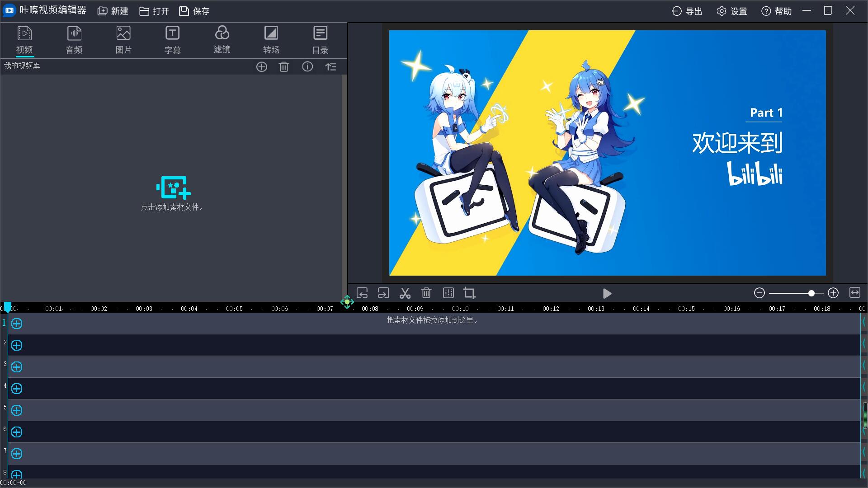This screenshot has width=868, height=488.
Task: Click the fit timeline width icon
Action: pos(854,293)
